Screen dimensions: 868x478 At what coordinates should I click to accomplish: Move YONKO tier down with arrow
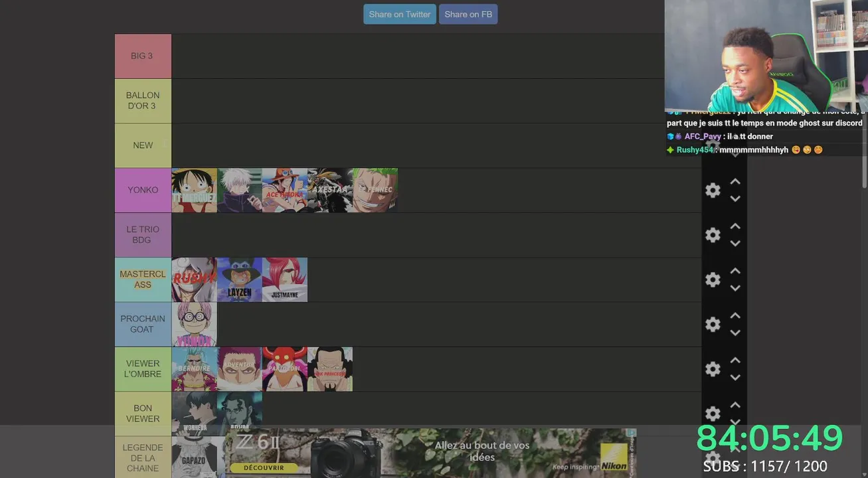point(735,199)
